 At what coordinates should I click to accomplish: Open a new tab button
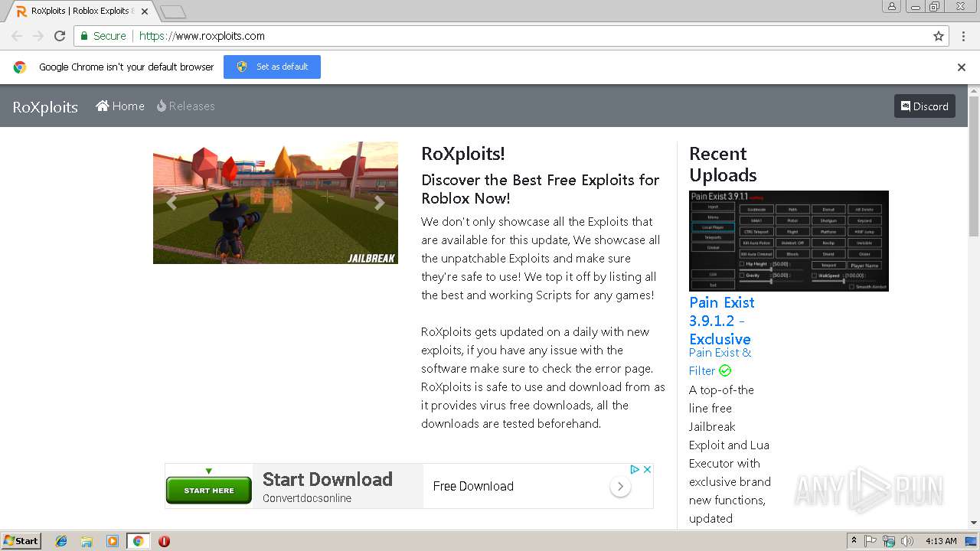coord(173,11)
